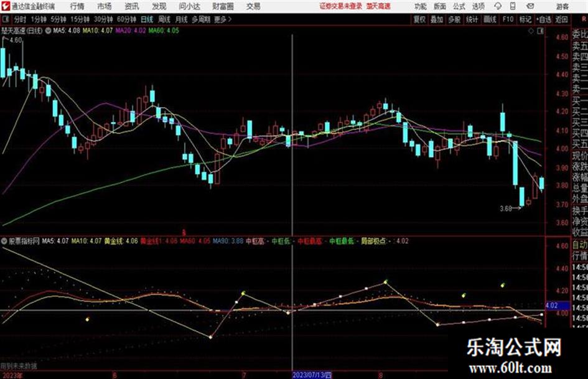Click the 统计 statistics button
Viewport: 588px width, 379px height.
click(x=472, y=19)
